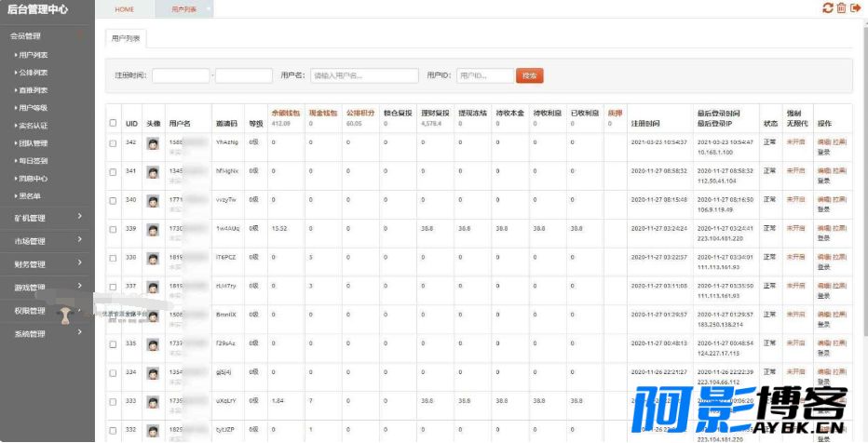
Task: Open 消息中心 in the sidebar
Action: [33, 179]
